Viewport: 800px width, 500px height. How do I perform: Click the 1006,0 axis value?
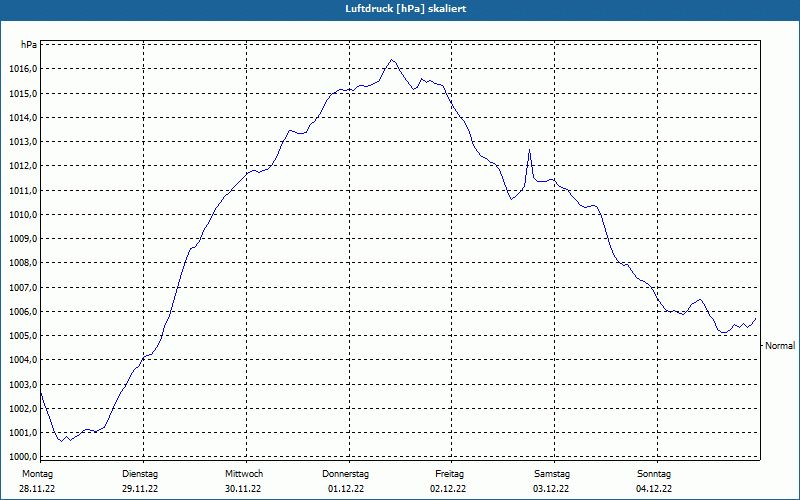tap(23, 311)
